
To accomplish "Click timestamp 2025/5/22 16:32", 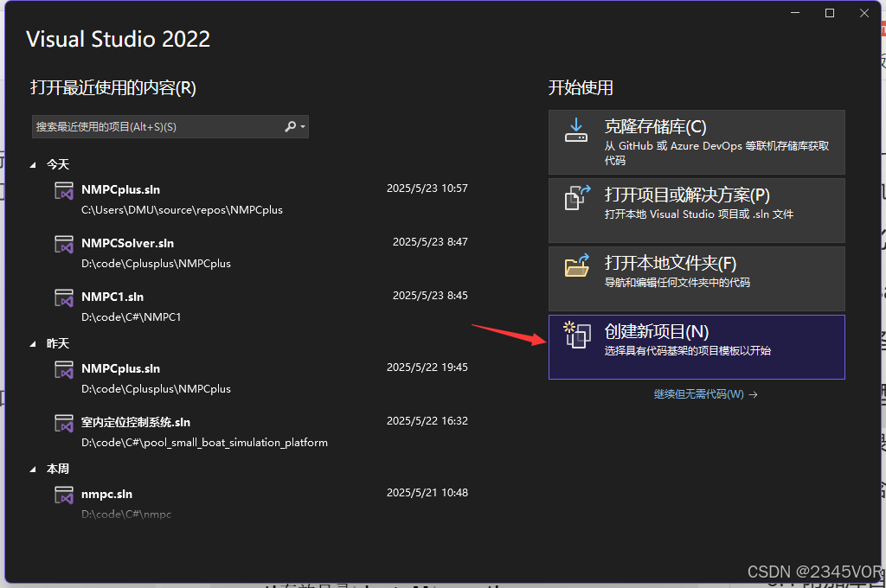I will tap(427, 421).
